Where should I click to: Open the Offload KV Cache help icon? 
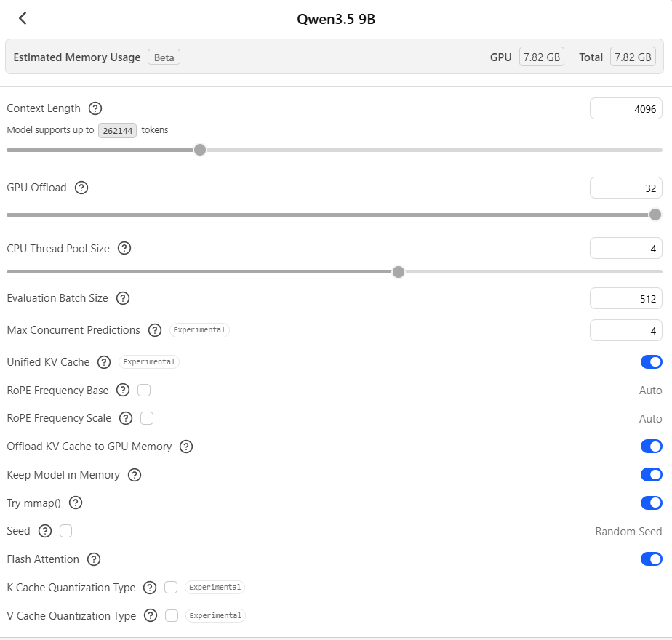[185, 447]
